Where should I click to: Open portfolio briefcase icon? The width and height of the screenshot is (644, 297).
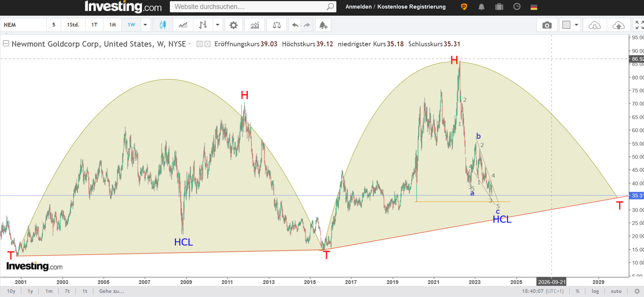click(499, 7)
